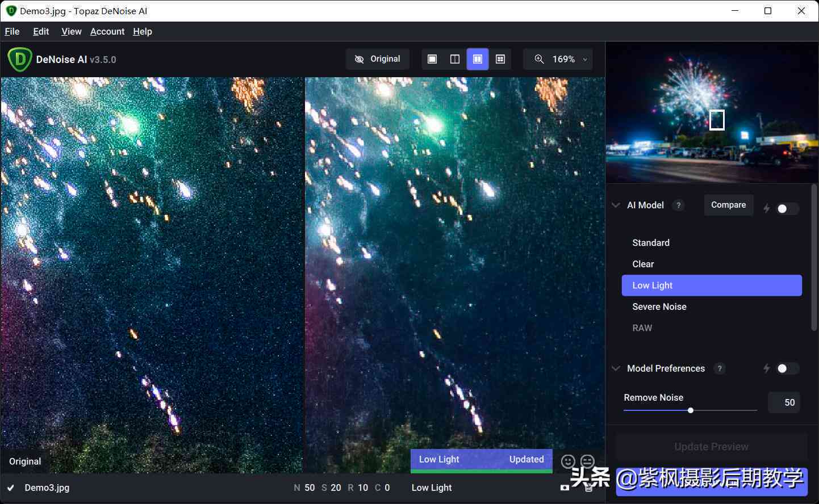Select the split view layout icon

pos(455,59)
